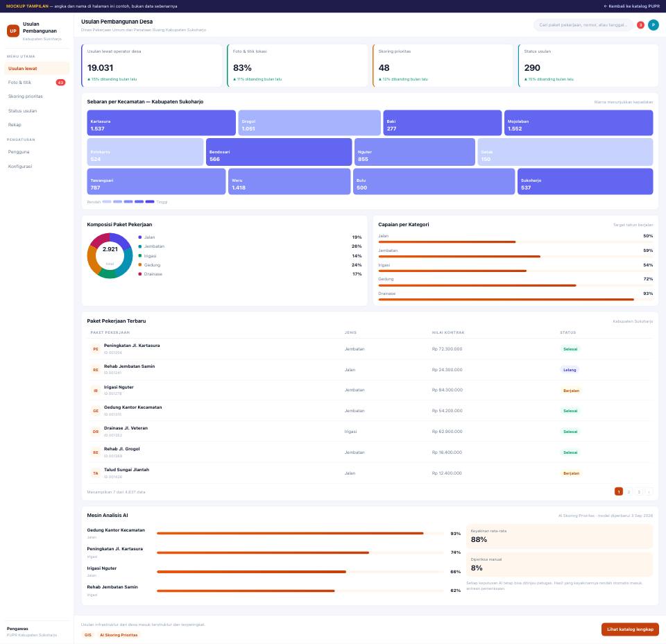Open Usulan lewat in the sidebar
Screen dimensions: 666x644
pos(37,69)
